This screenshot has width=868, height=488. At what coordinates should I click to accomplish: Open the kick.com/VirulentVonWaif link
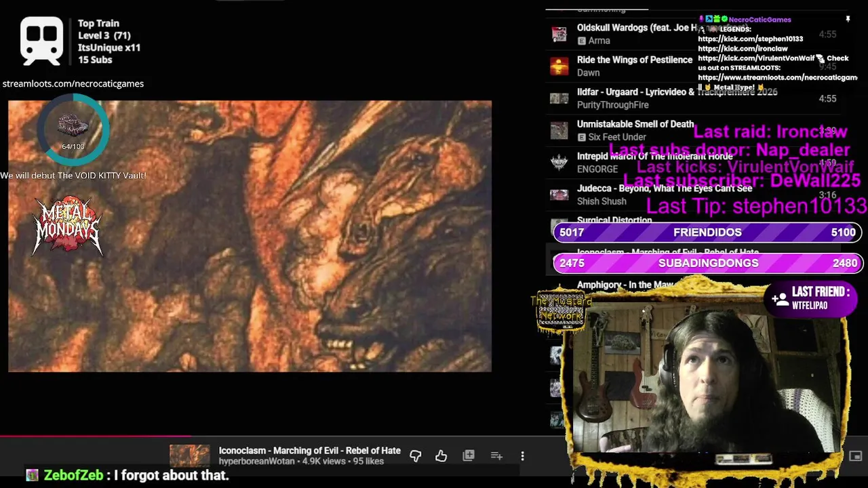pyautogui.click(x=756, y=58)
